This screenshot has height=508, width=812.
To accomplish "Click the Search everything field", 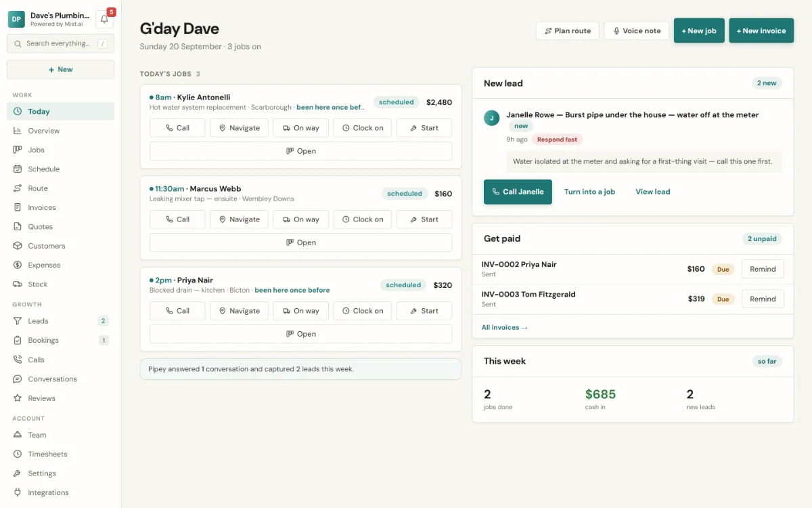I will tap(60, 43).
